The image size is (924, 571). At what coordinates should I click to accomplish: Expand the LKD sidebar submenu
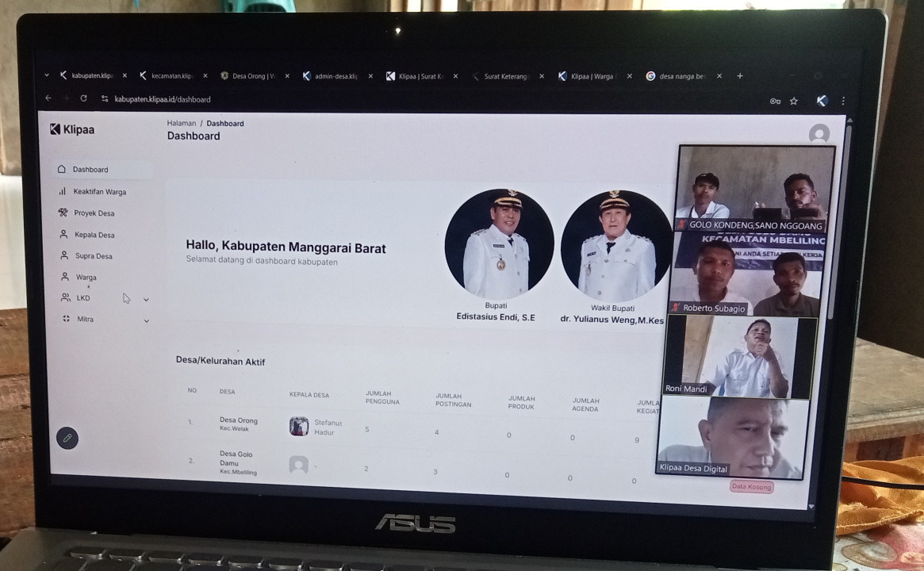tap(146, 300)
